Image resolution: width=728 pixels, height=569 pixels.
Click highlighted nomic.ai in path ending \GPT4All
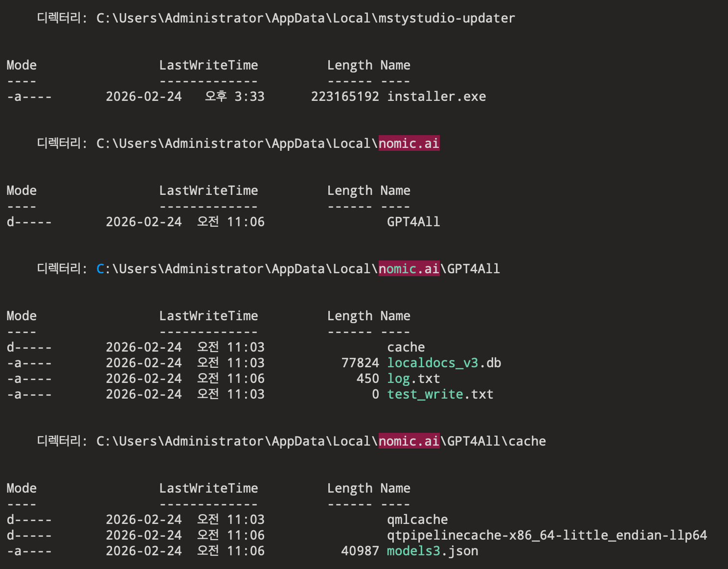tap(409, 269)
